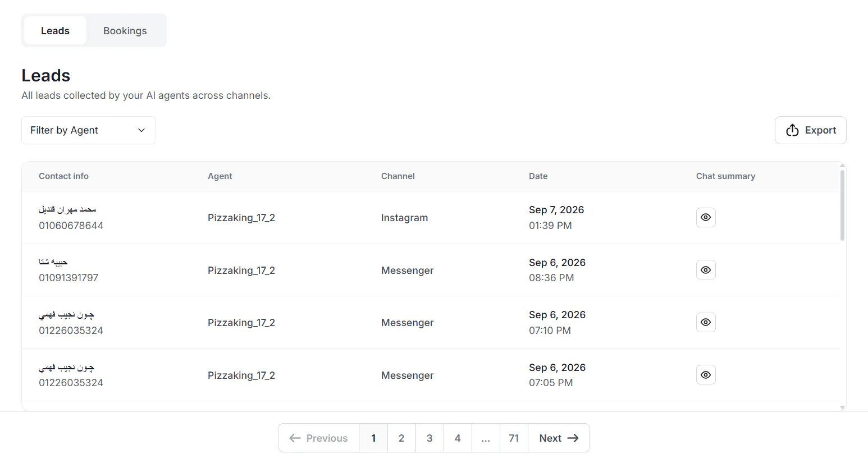This screenshot has height=463, width=868.
Task: Select the Leads tab
Action: point(55,31)
